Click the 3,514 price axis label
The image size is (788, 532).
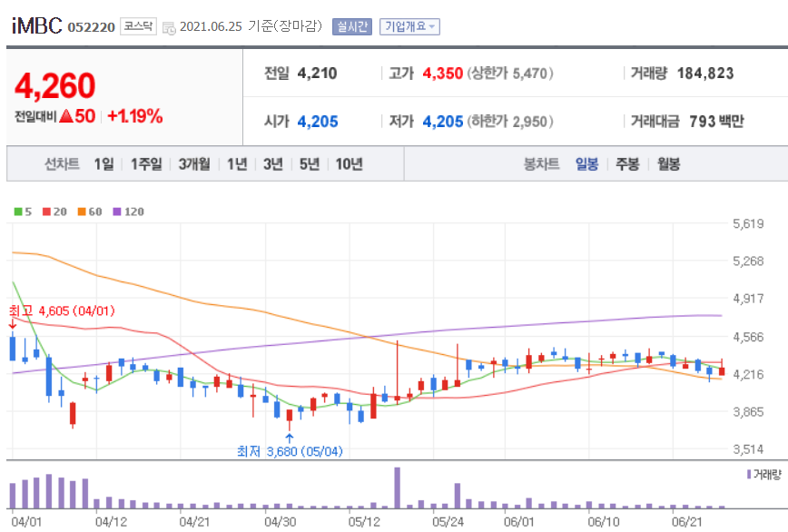tap(748, 449)
